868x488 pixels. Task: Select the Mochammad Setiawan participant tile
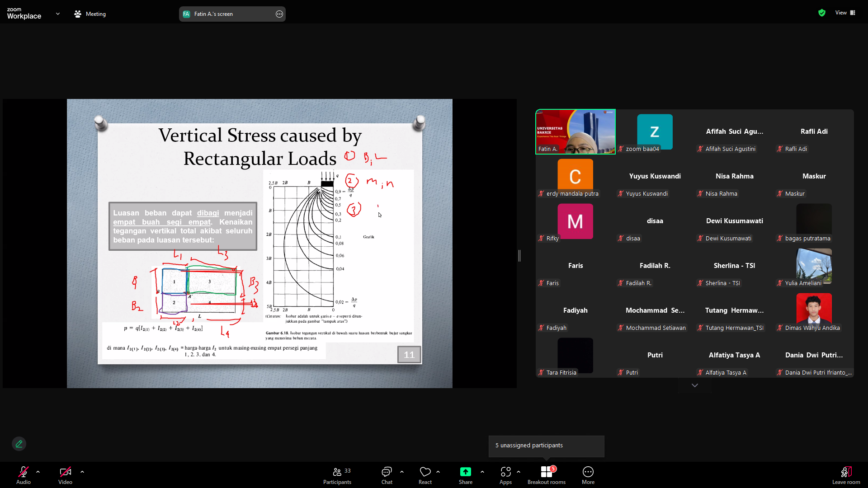pyautogui.click(x=655, y=310)
